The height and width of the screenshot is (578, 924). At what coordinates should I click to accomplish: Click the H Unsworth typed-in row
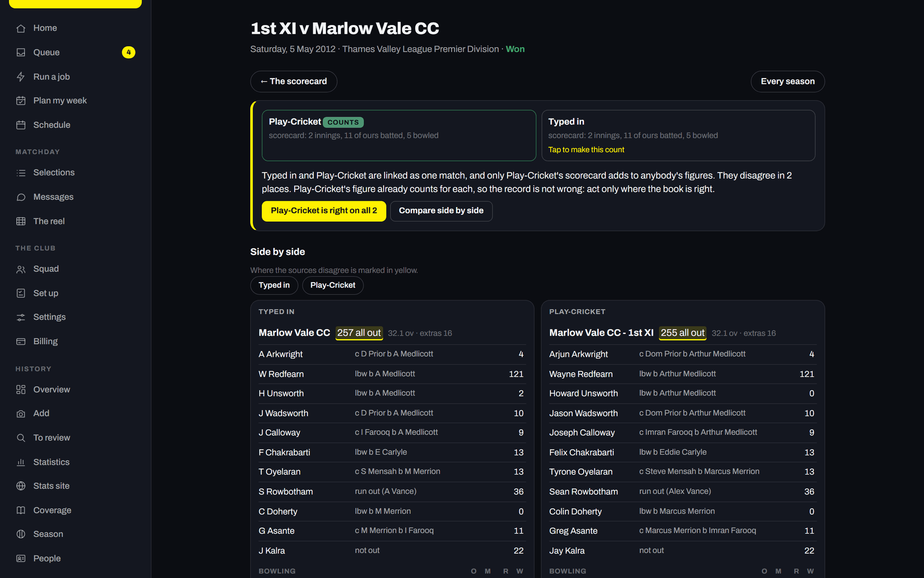392,394
